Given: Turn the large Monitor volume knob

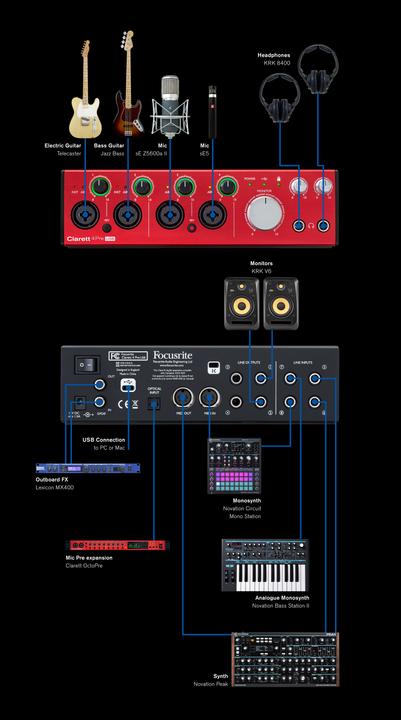Looking at the screenshot, I should tap(265, 213).
